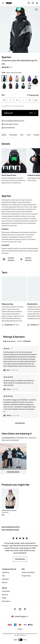Click the Add to cart button
This screenshot has height=644, width=40.
[x=20, y=113]
